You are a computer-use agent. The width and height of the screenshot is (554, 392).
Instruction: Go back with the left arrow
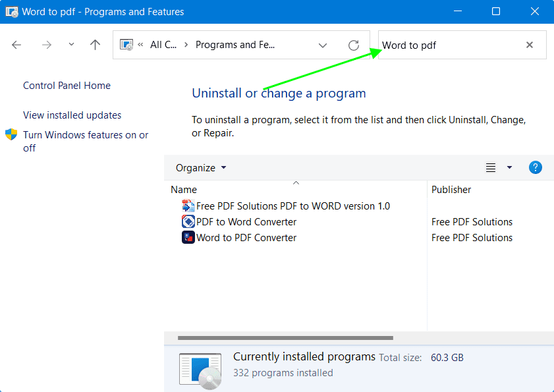click(16, 45)
